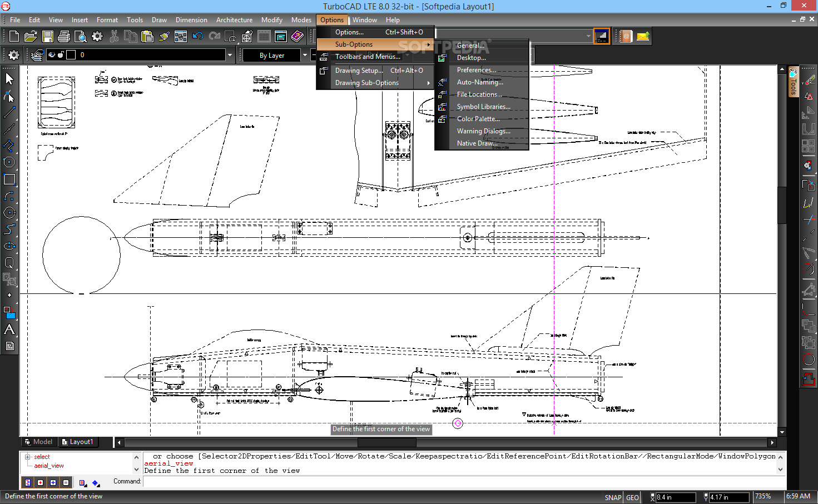Click the Y coordinate field showing 4.17 in
This screenshot has height=504, width=818.
(x=729, y=497)
